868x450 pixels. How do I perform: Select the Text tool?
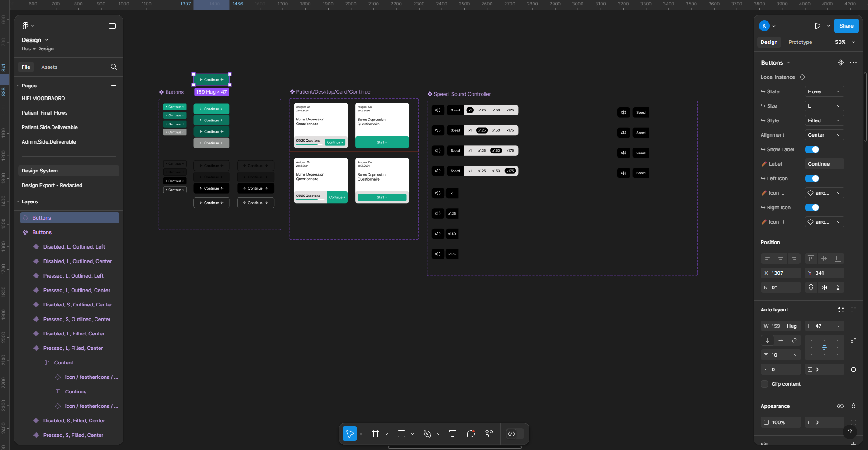pyautogui.click(x=452, y=433)
